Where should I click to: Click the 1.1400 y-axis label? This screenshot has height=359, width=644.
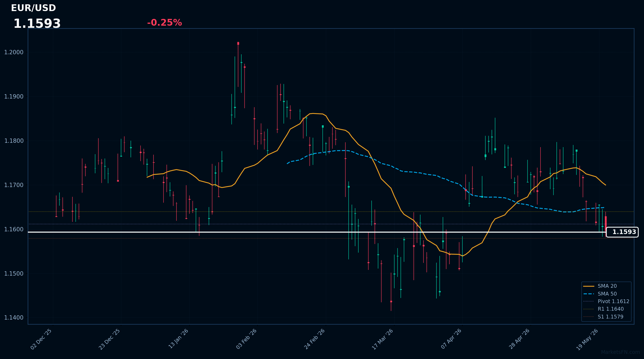click(x=14, y=318)
